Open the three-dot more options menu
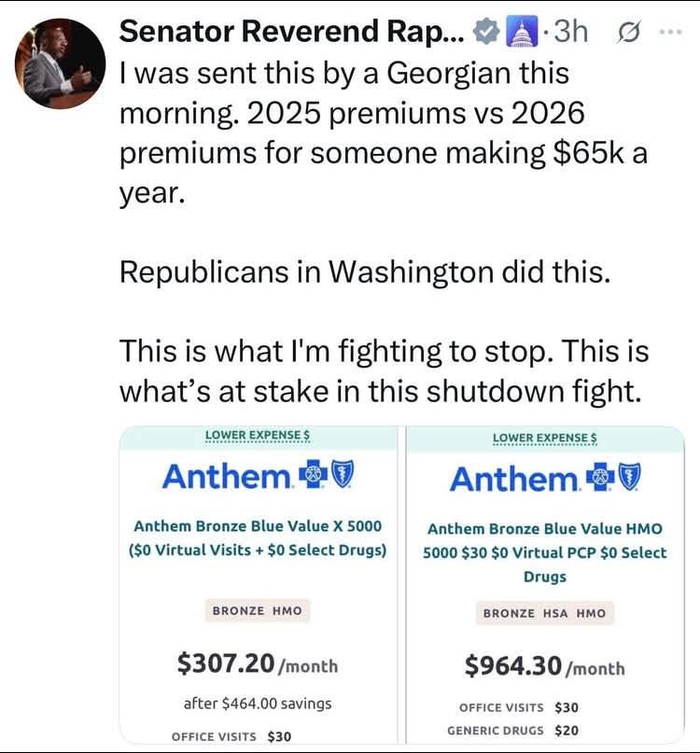700x753 pixels. 670,32
